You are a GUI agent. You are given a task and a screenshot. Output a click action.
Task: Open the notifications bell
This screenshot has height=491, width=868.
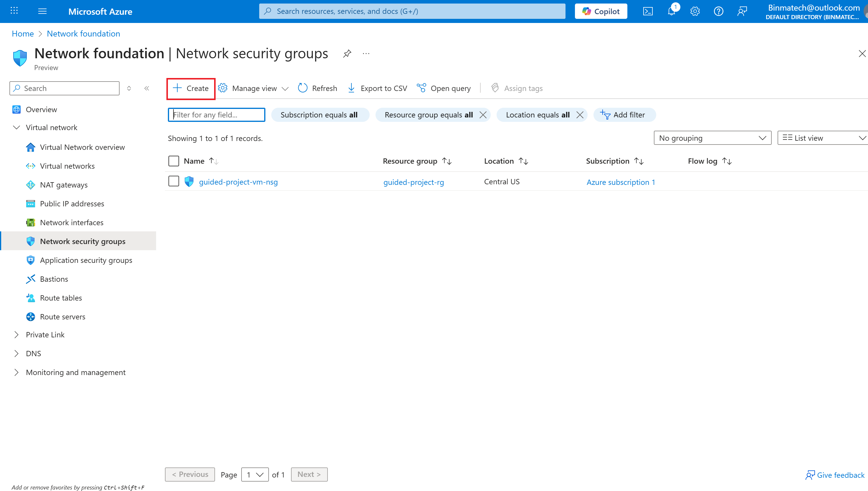point(671,11)
